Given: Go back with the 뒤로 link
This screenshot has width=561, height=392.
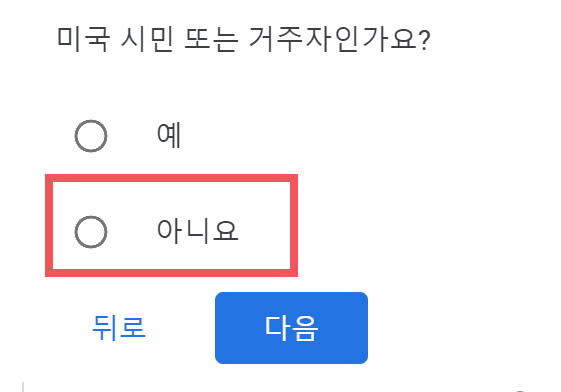Looking at the screenshot, I should pos(119,328).
